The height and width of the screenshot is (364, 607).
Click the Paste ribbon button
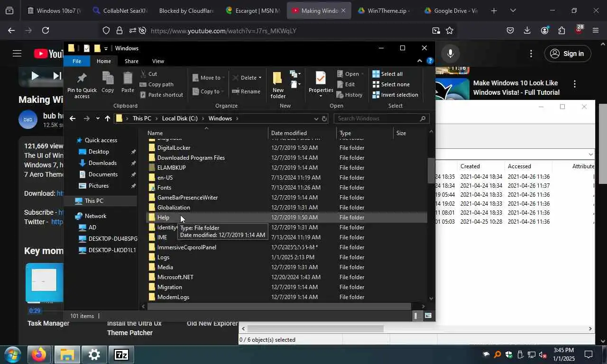(x=128, y=82)
